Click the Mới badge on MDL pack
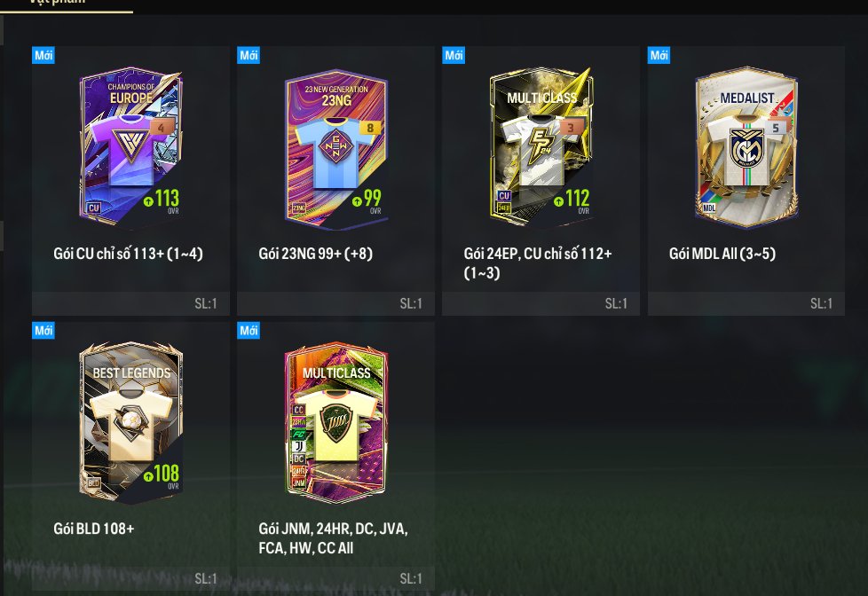The image size is (868, 596). (x=659, y=55)
